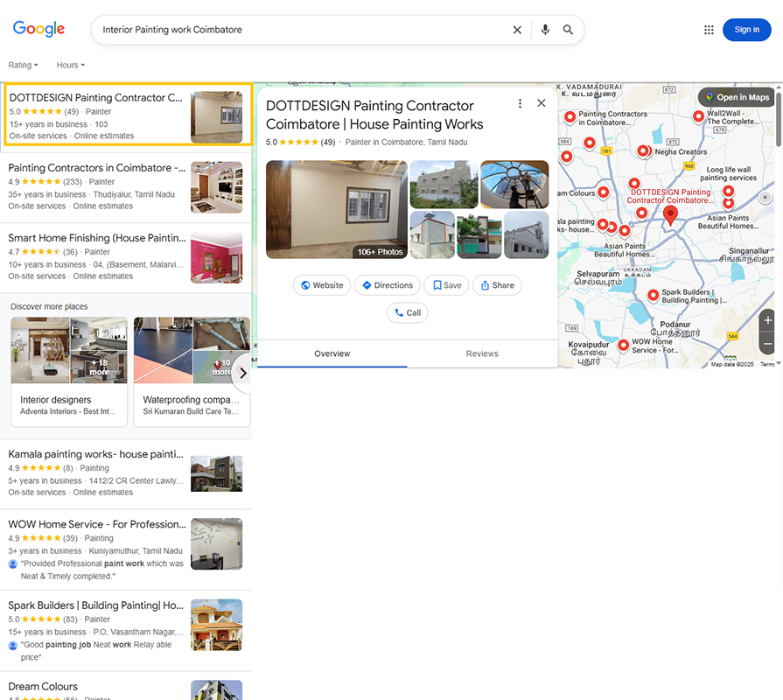Select the Overview tab
This screenshot has width=783, height=700.
(x=332, y=353)
